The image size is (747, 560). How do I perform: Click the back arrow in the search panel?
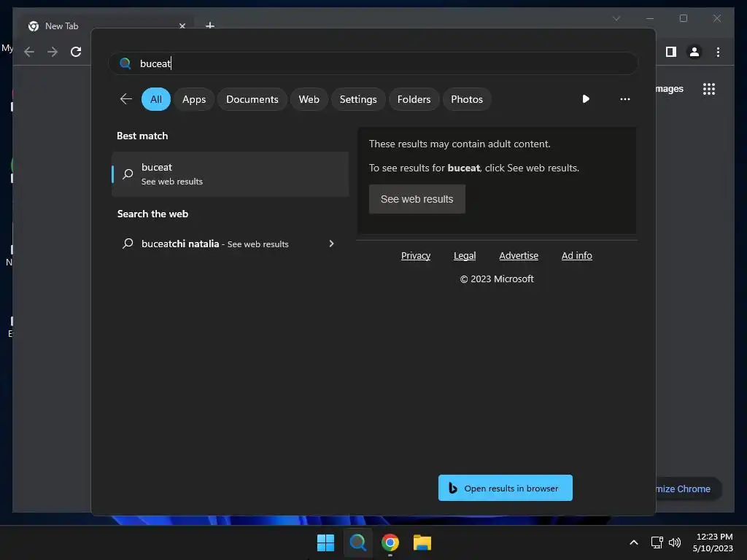coord(125,99)
